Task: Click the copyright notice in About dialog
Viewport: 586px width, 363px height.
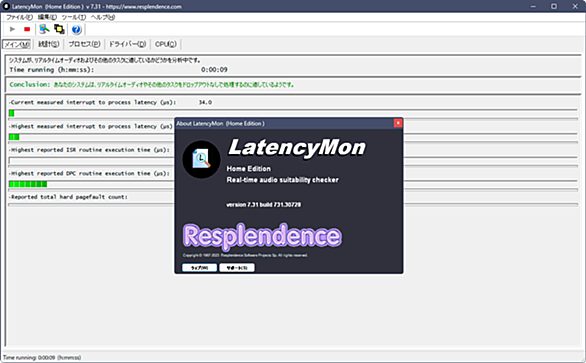Action: point(245,255)
